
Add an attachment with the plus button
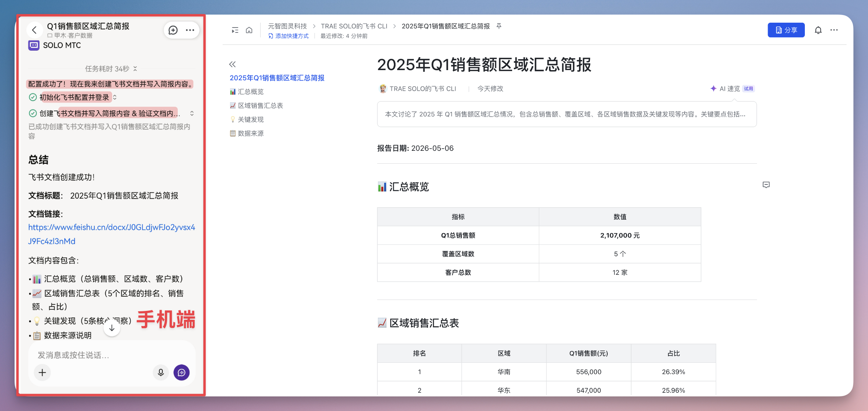tap(42, 372)
